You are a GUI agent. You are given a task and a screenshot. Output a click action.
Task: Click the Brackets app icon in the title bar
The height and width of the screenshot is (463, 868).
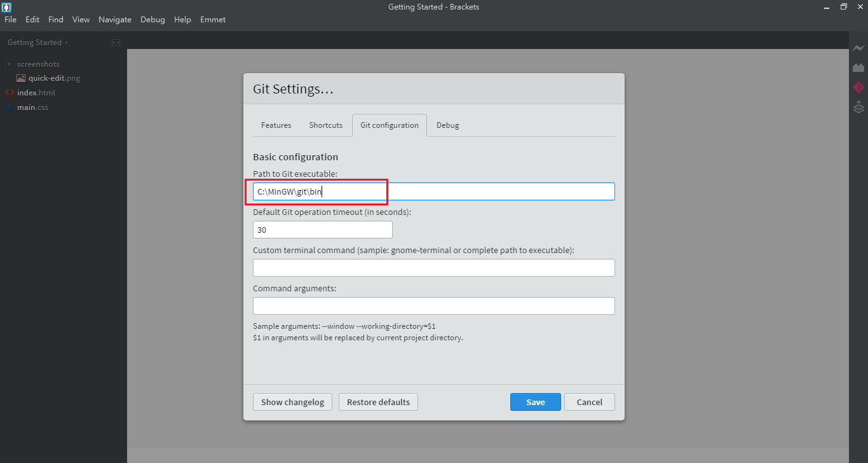point(7,7)
